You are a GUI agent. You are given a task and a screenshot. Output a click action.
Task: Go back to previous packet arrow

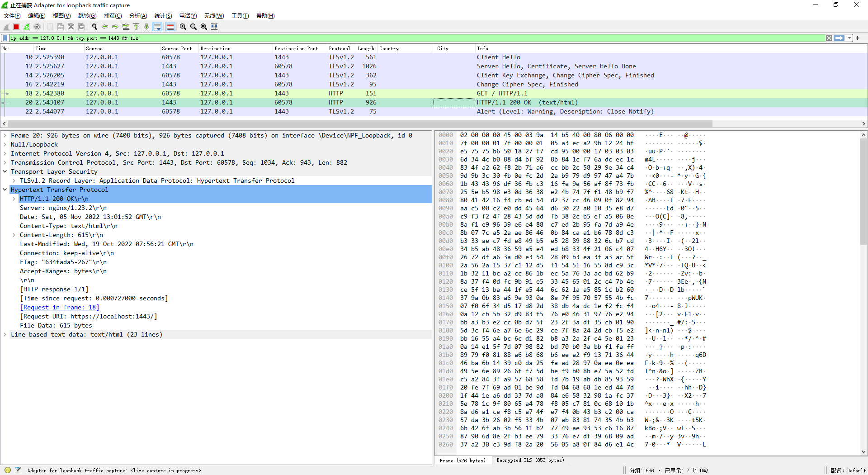105,27
